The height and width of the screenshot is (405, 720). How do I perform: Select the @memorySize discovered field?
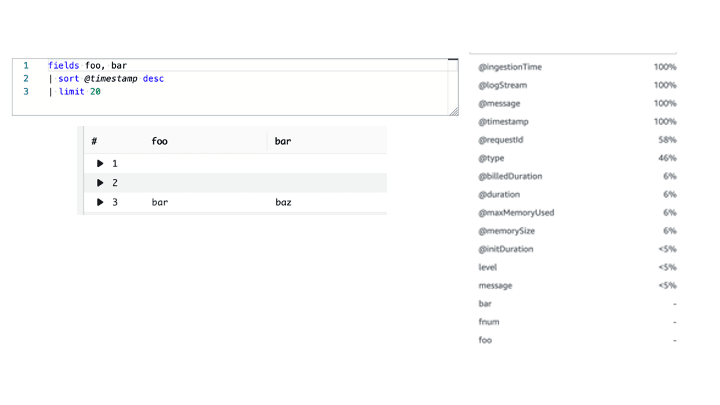pyautogui.click(x=506, y=231)
